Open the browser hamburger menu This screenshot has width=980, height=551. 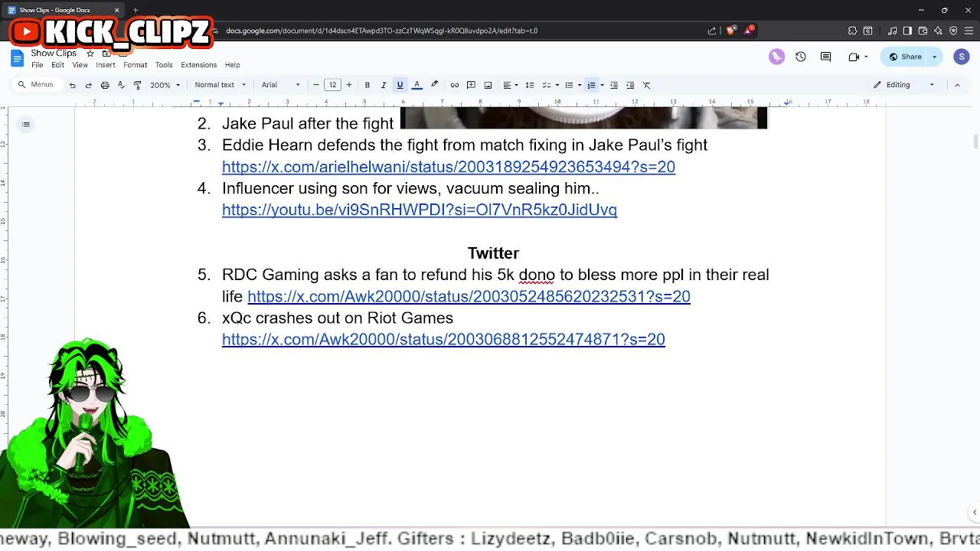coord(969,31)
